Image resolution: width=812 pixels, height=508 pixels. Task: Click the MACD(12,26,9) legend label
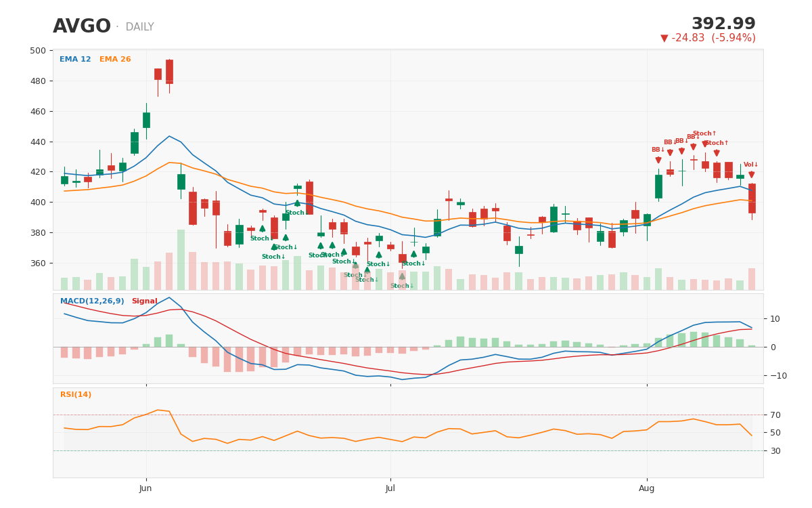tap(92, 301)
